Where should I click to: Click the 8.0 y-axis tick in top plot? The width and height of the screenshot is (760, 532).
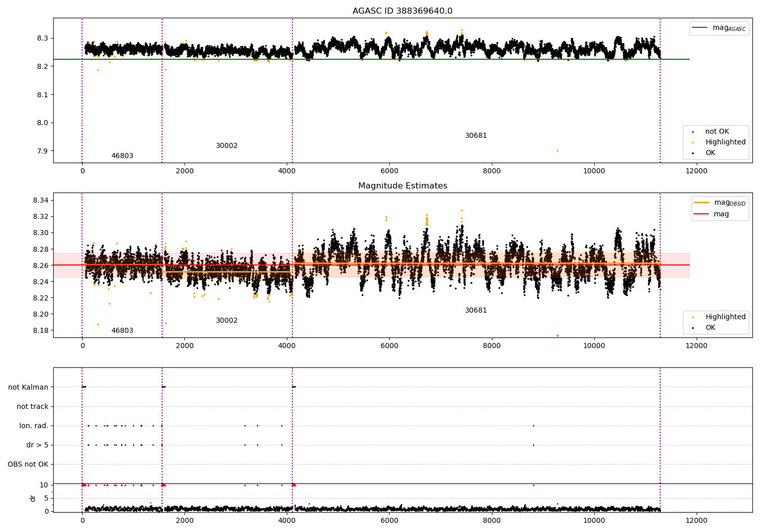pos(43,123)
